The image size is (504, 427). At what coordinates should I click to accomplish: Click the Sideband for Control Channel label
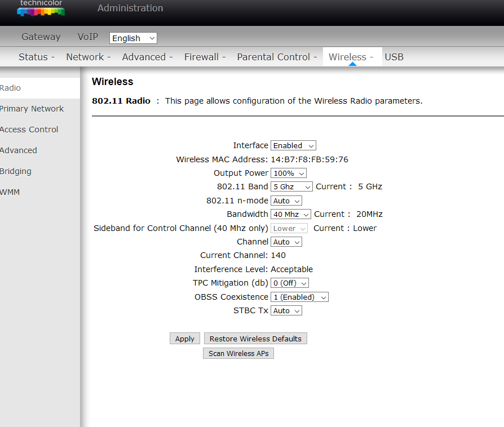(181, 229)
